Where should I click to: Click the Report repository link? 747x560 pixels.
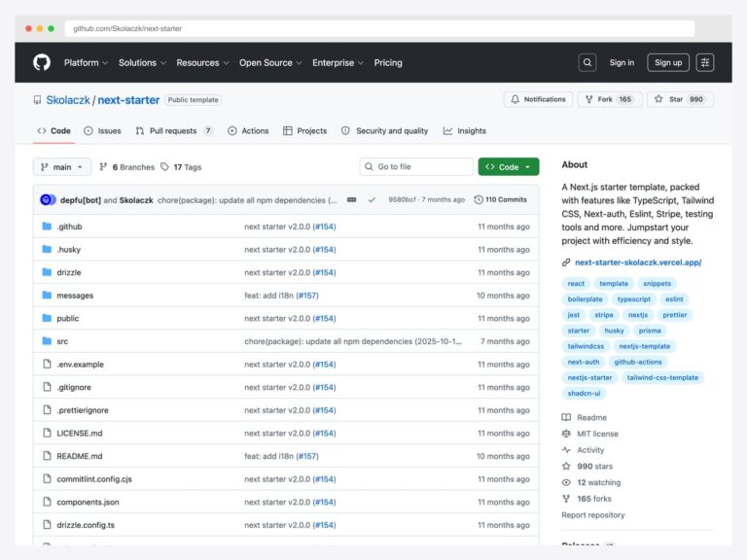tap(592, 514)
